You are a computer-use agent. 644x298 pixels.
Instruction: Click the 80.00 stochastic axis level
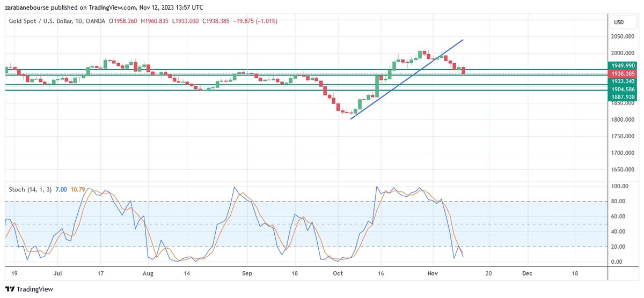tap(620, 202)
